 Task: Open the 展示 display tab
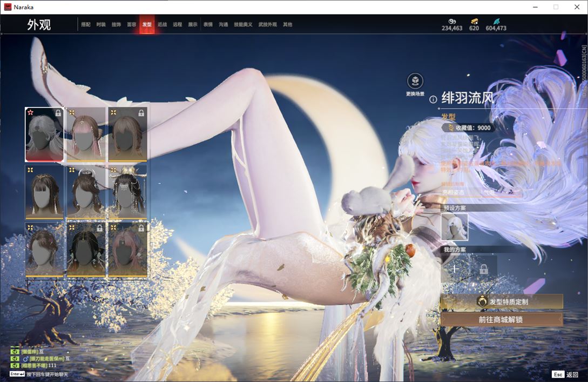pos(193,24)
